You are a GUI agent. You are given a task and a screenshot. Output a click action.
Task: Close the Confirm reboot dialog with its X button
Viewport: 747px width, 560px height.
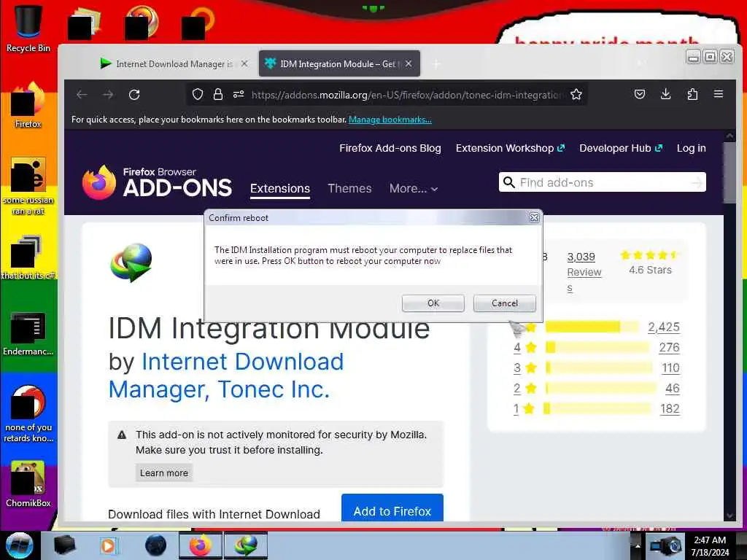pos(534,217)
